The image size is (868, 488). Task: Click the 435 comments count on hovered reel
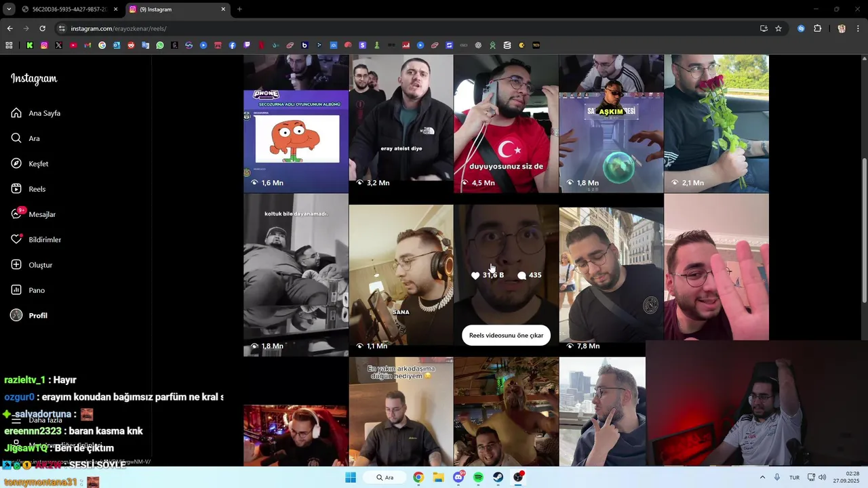529,275
